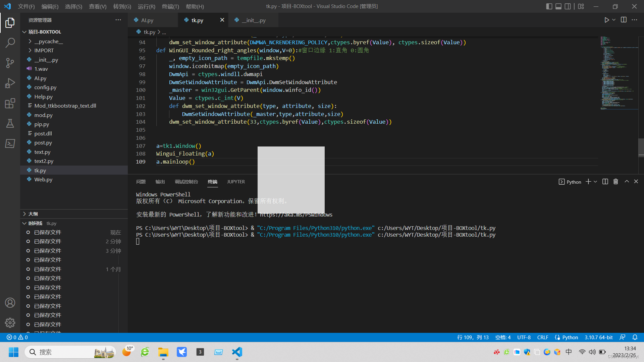Kill terminal with the trash icon

pos(615,182)
